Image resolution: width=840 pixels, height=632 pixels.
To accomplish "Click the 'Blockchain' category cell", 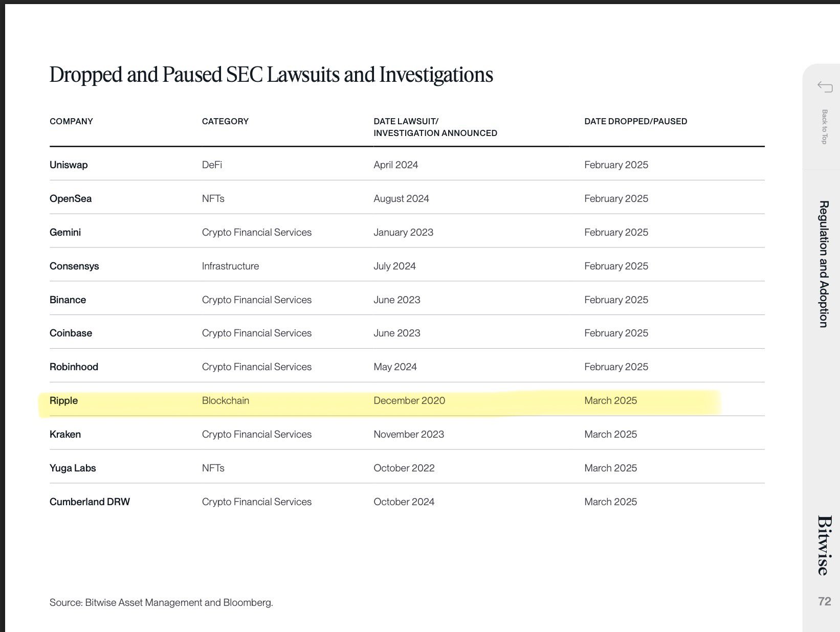I will coord(226,400).
